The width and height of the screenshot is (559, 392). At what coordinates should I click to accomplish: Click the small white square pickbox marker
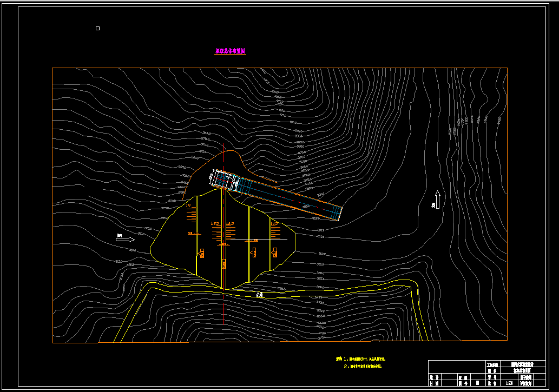pyautogui.click(x=98, y=28)
